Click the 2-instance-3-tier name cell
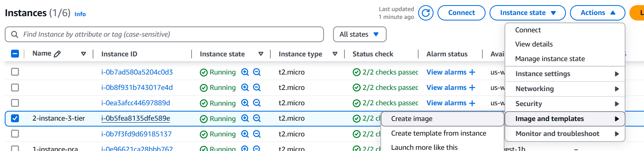 coord(59,118)
